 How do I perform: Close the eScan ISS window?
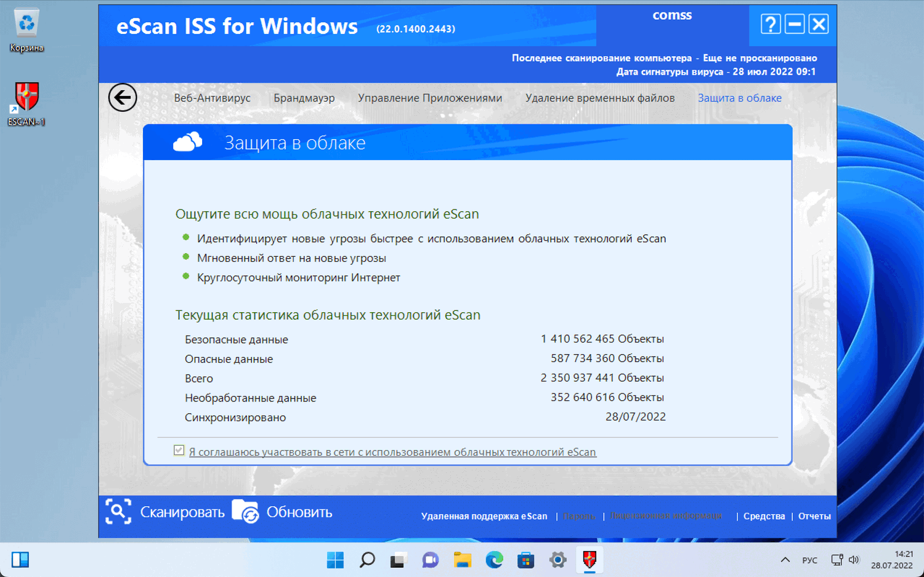[819, 24]
